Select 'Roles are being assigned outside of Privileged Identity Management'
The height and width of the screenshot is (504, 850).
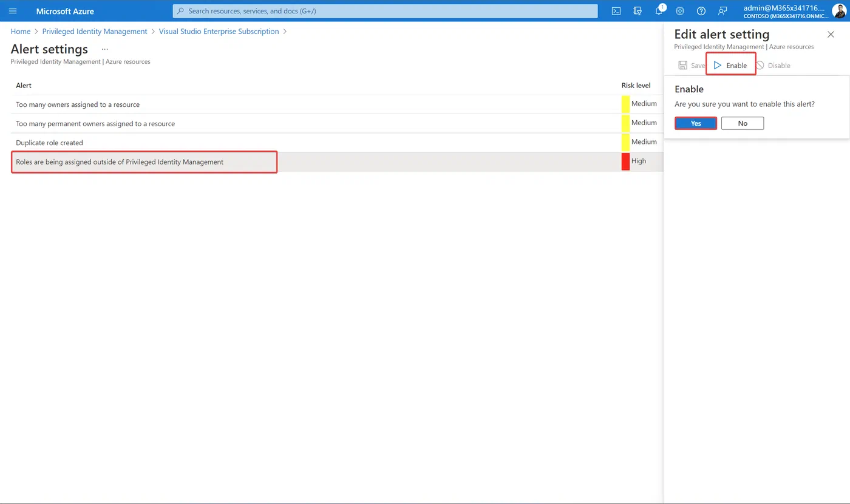(x=337, y=162)
